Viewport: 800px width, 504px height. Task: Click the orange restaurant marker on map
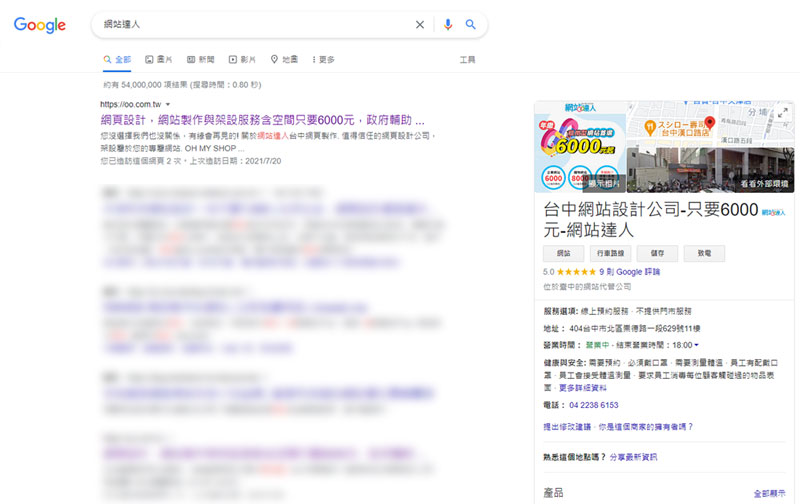(x=649, y=128)
